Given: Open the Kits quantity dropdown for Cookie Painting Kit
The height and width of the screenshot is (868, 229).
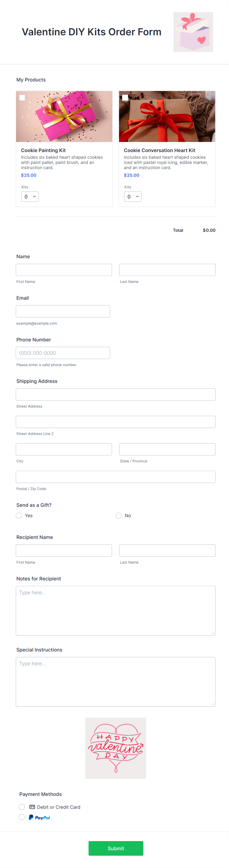Looking at the screenshot, I should click(30, 197).
